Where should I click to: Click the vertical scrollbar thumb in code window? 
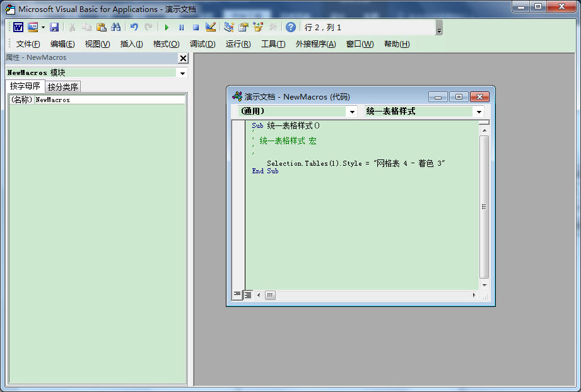point(484,207)
